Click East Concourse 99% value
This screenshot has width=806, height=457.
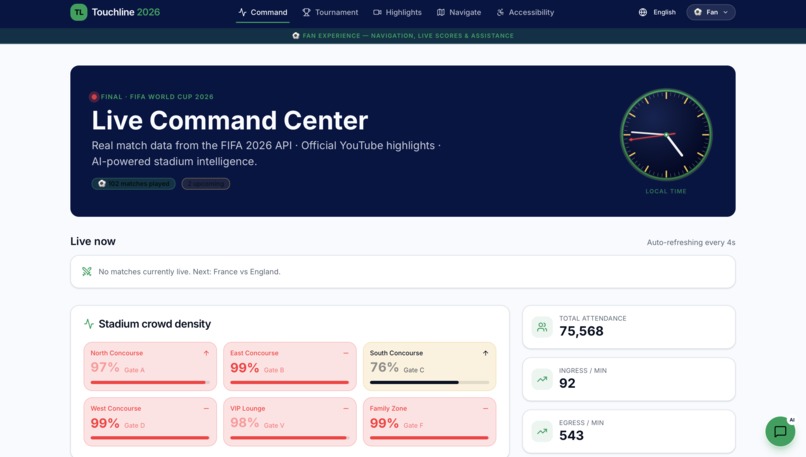pos(245,368)
